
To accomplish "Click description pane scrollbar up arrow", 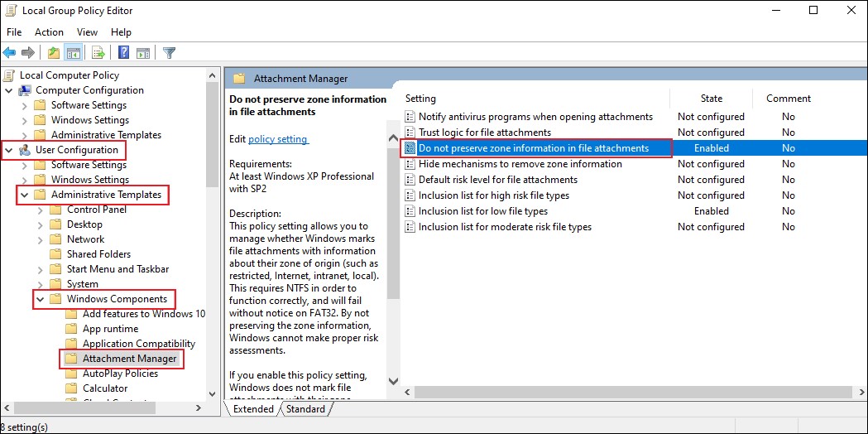I will click(393, 138).
